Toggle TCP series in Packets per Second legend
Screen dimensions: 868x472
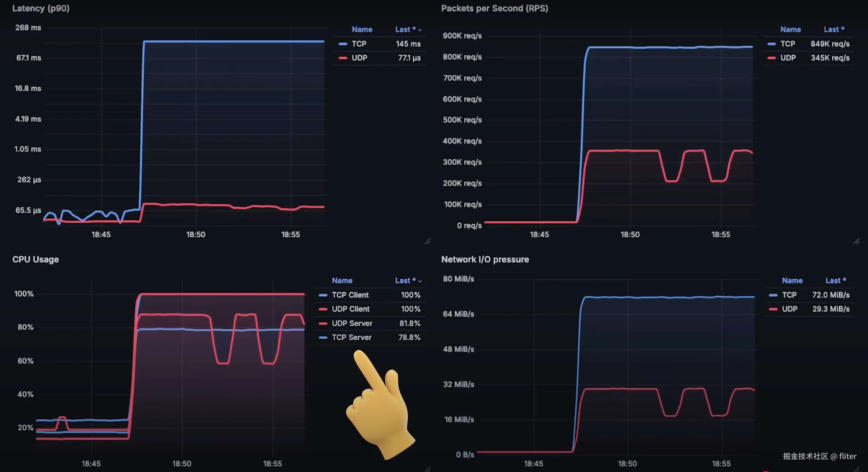788,44
